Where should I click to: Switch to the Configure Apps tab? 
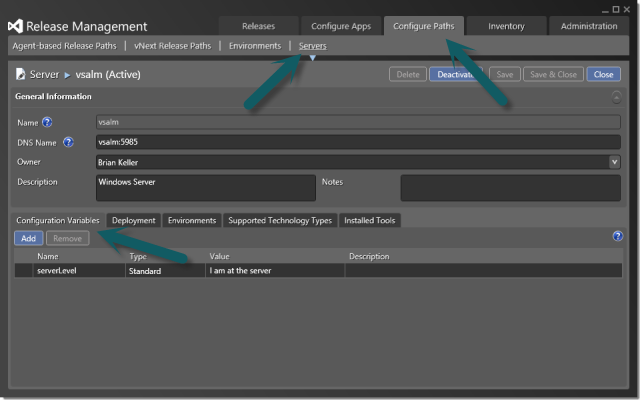click(341, 26)
